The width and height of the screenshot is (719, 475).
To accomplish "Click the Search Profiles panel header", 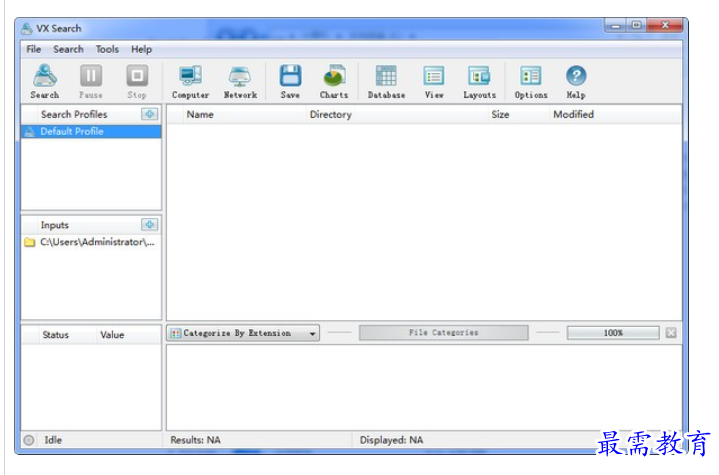I will 74,114.
